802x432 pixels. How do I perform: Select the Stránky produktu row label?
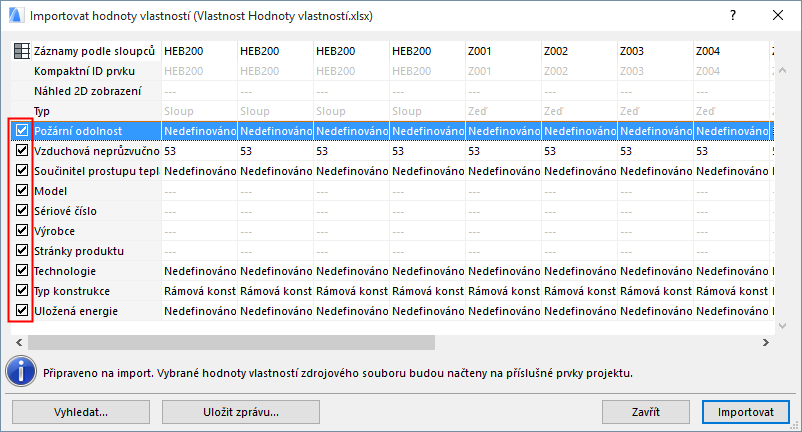[79, 251]
